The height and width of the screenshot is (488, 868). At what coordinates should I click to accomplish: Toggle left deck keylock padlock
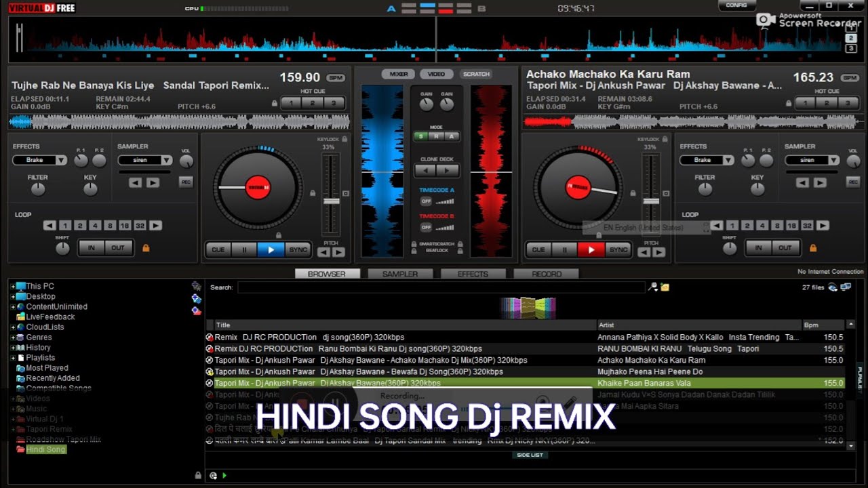pyautogui.click(x=344, y=139)
